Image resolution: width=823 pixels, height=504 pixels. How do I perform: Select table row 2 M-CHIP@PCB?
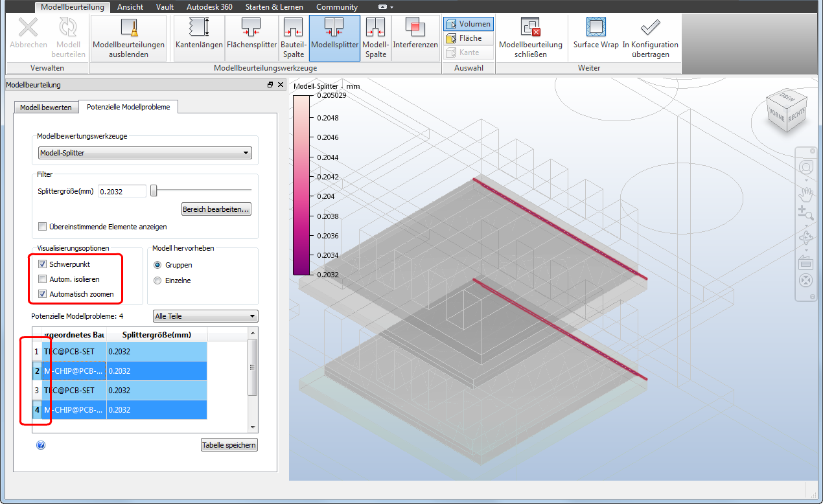120,371
